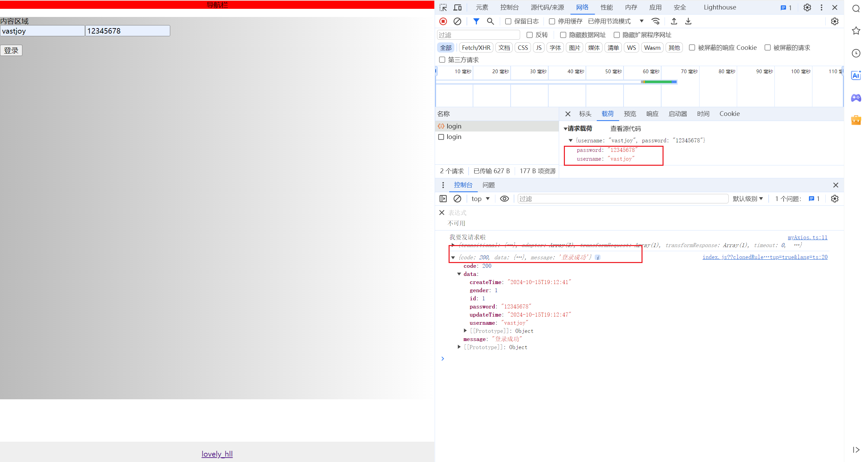The image size is (868, 462).
Task: Open network search magnifier
Action: 490,21
